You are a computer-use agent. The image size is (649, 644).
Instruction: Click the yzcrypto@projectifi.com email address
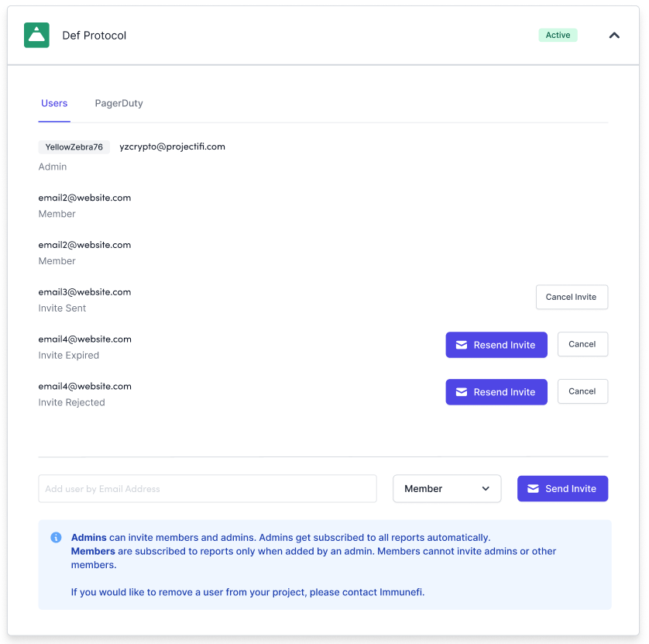pos(172,146)
